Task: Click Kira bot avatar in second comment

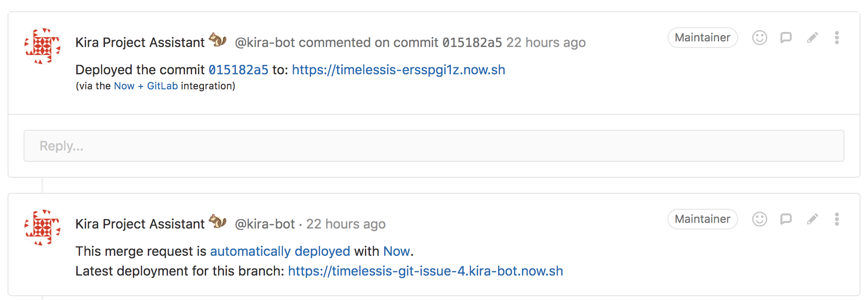Action: coord(42,227)
